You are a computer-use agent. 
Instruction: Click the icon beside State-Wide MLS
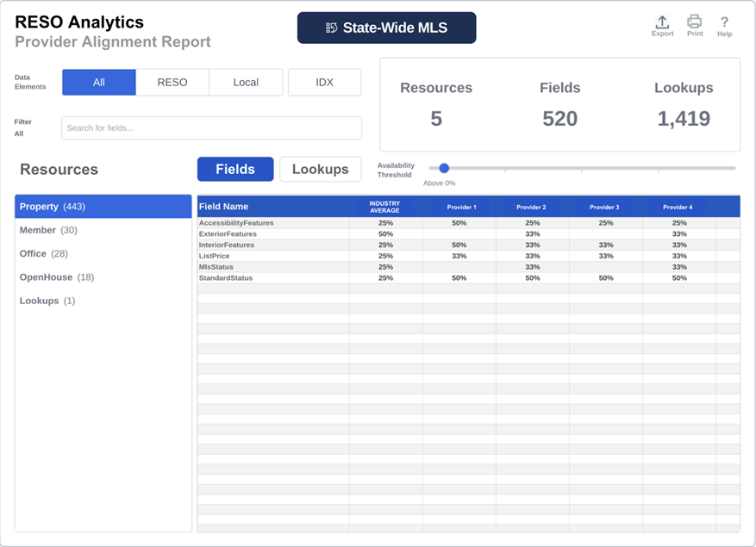point(331,28)
